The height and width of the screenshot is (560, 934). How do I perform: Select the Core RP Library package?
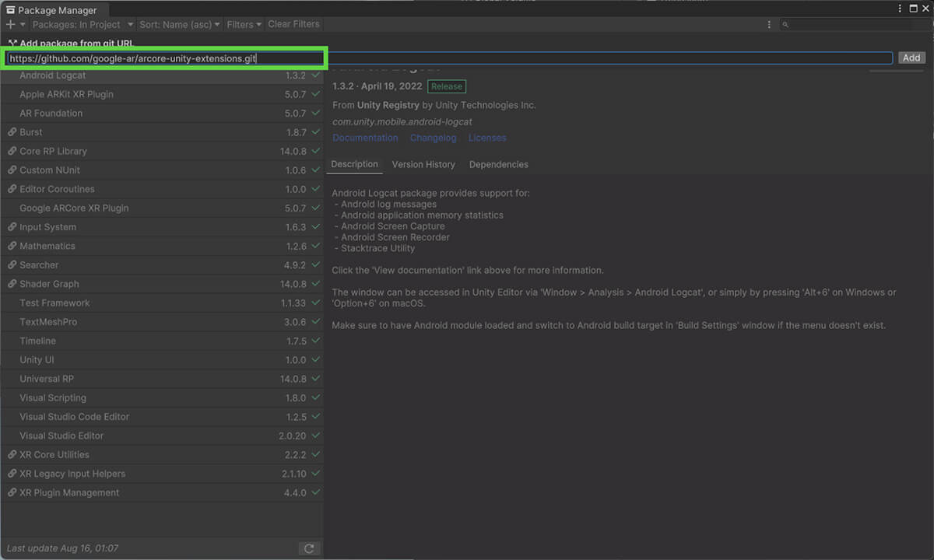(162, 151)
